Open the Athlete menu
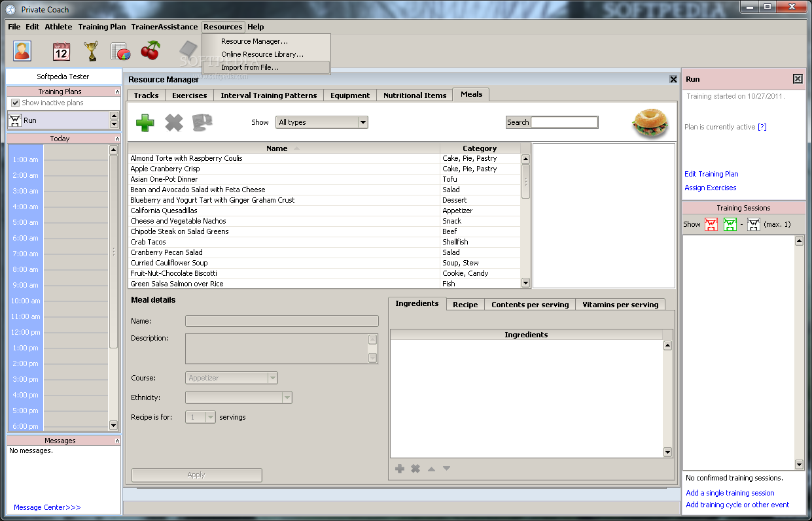812x521 pixels. click(x=59, y=27)
